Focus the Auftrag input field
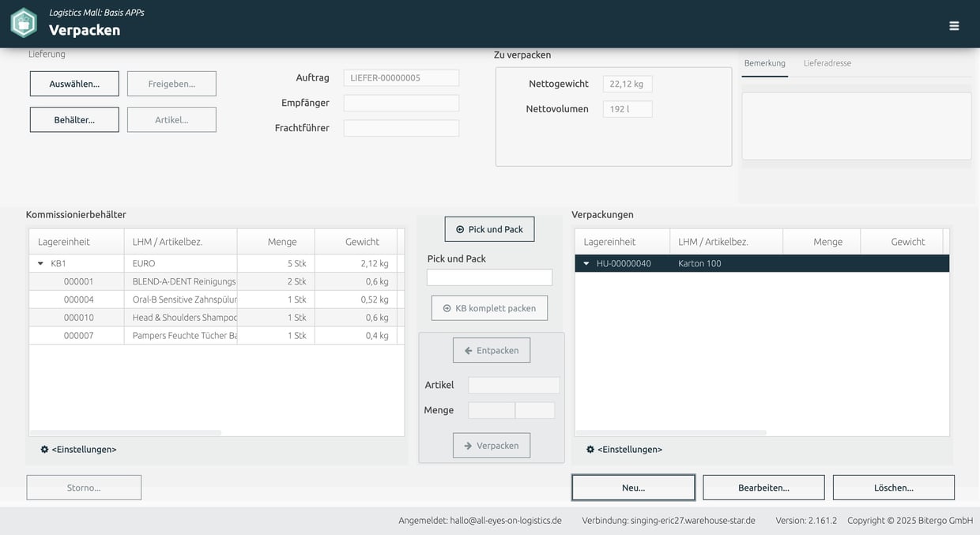 point(401,78)
